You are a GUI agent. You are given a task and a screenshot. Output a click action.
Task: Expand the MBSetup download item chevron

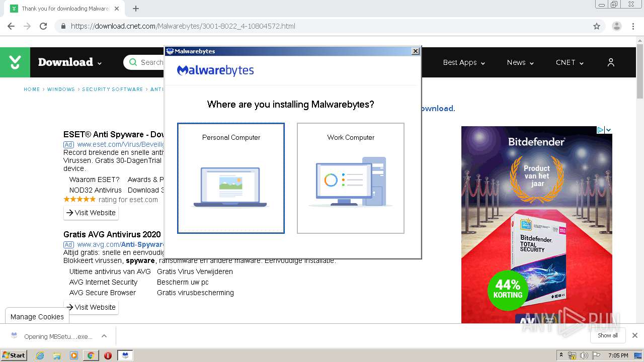(104, 336)
